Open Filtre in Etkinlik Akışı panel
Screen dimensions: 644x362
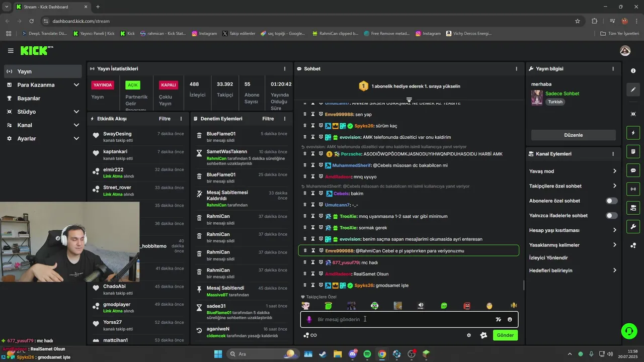tap(165, 119)
